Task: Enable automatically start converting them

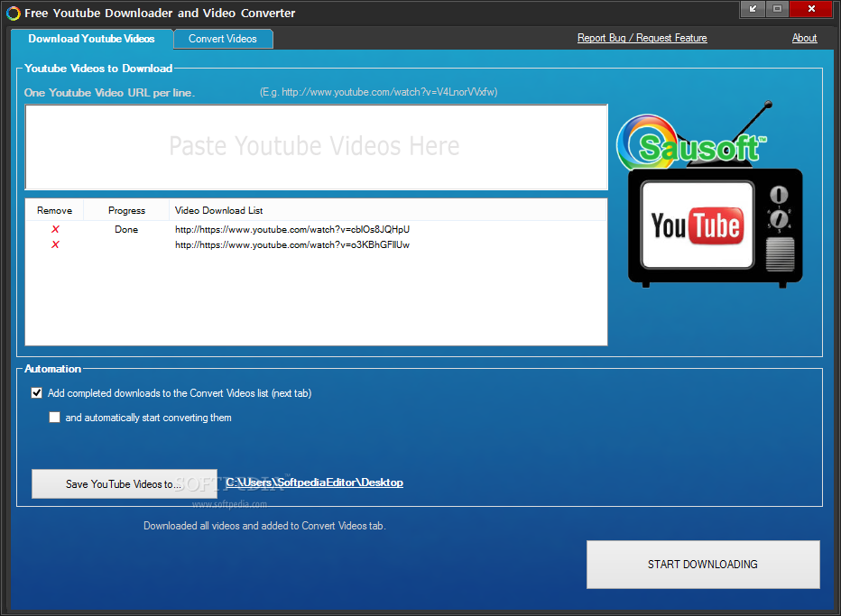Action: pos(55,417)
